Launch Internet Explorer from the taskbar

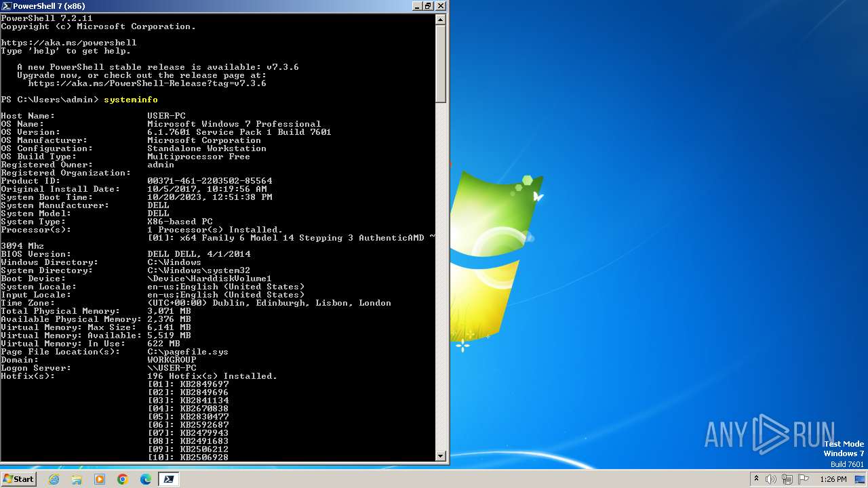54,479
